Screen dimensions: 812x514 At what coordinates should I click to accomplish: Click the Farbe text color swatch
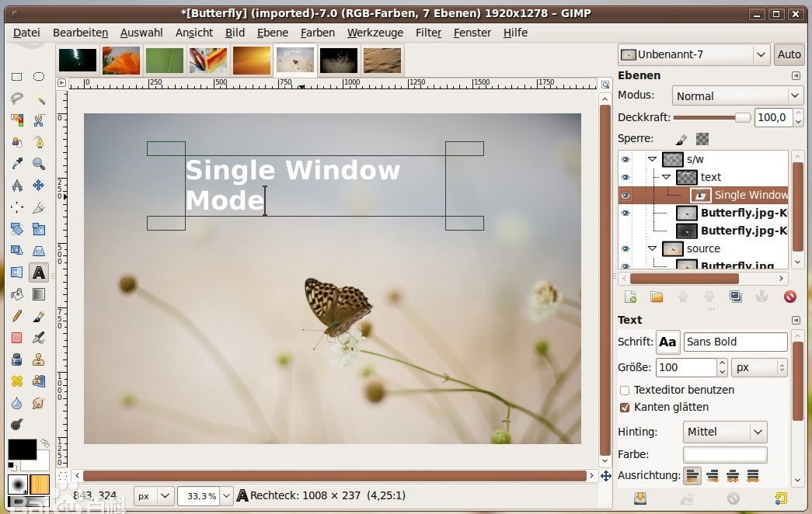tap(724, 454)
